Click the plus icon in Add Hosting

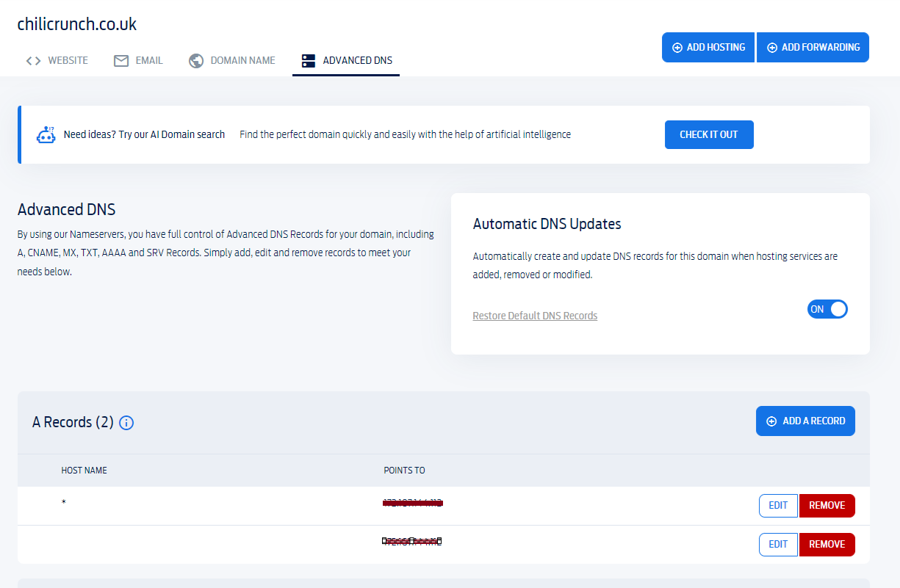coord(677,48)
